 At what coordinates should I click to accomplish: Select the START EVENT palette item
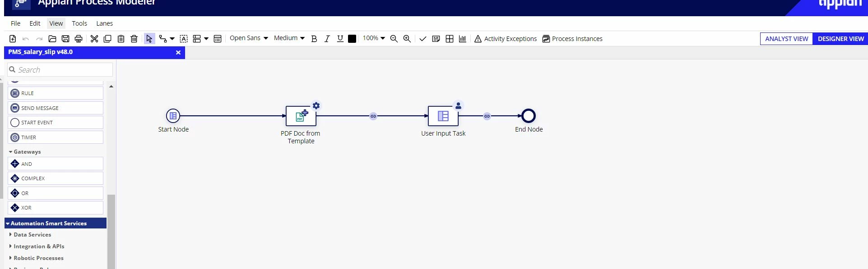pyautogui.click(x=56, y=123)
